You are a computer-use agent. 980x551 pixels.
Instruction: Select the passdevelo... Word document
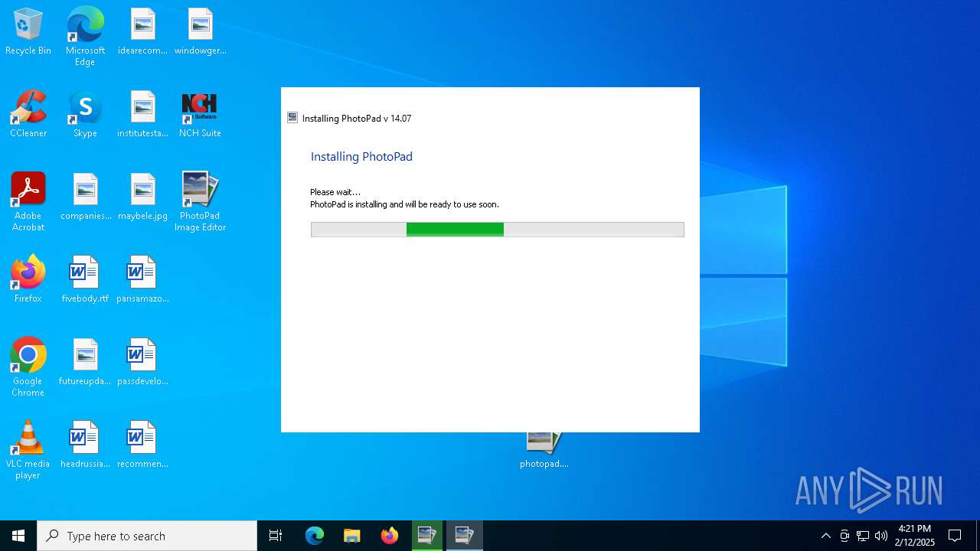142,362
